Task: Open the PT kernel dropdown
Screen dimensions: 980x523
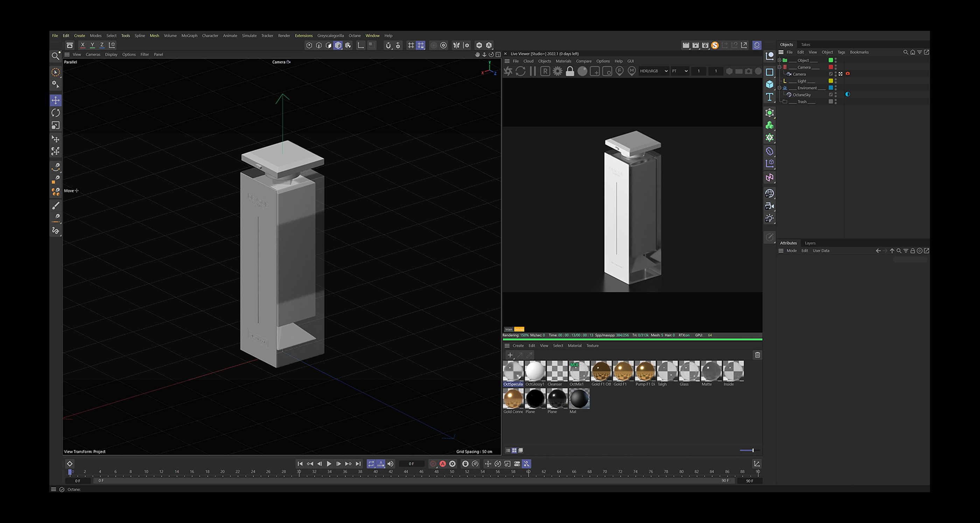Action: point(679,71)
